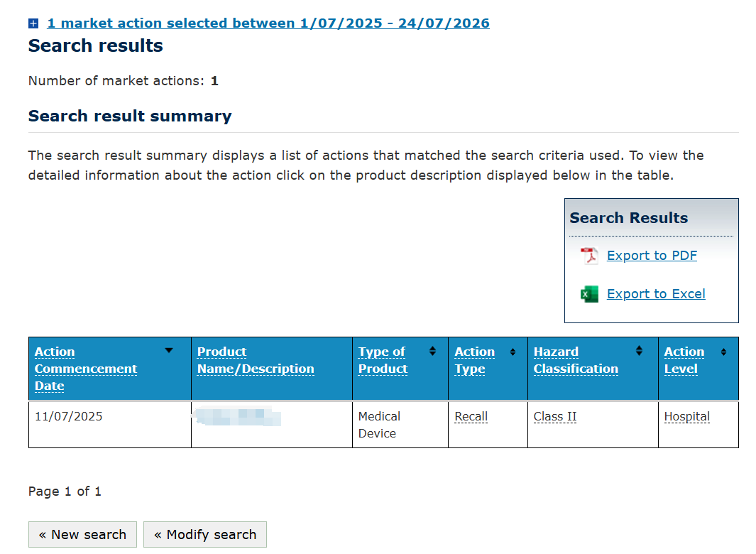Toggle sort arrows for Hazard Classification
This screenshot has height=554, width=756.
tap(639, 351)
